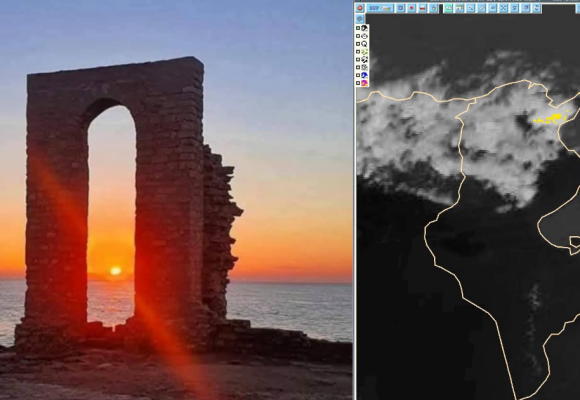
Task: Enable checkbox beside the blue globe layer
Action: click(x=358, y=75)
